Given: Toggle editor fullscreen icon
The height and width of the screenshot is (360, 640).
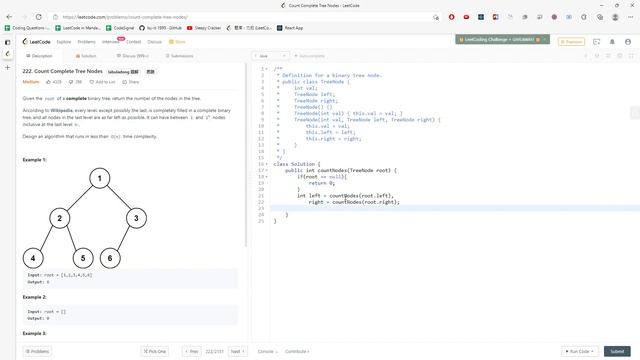Looking at the screenshot, I should pos(631,56).
